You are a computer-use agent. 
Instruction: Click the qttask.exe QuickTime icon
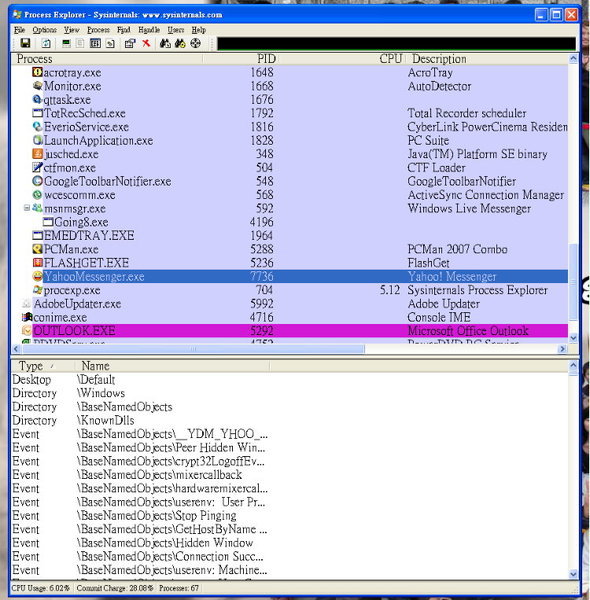click(x=37, y=99)
